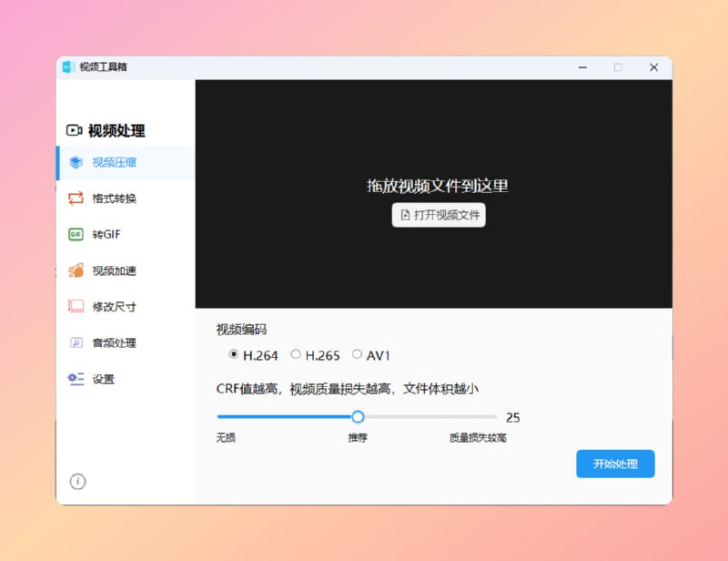Image resolution: width=728 pixels, height=561 pixels.
Task: Switch encoding to H.265
Action: click(x=297, y=355)
